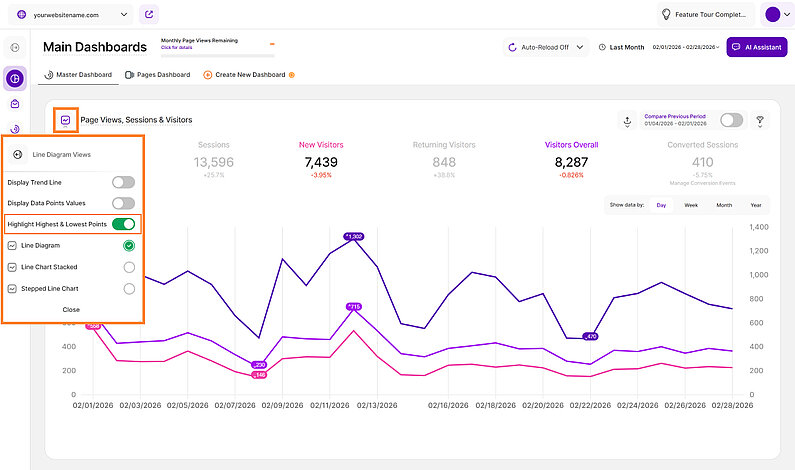Click the mailbox icon in sidebar
795x470 pixels.
(16, 103)
